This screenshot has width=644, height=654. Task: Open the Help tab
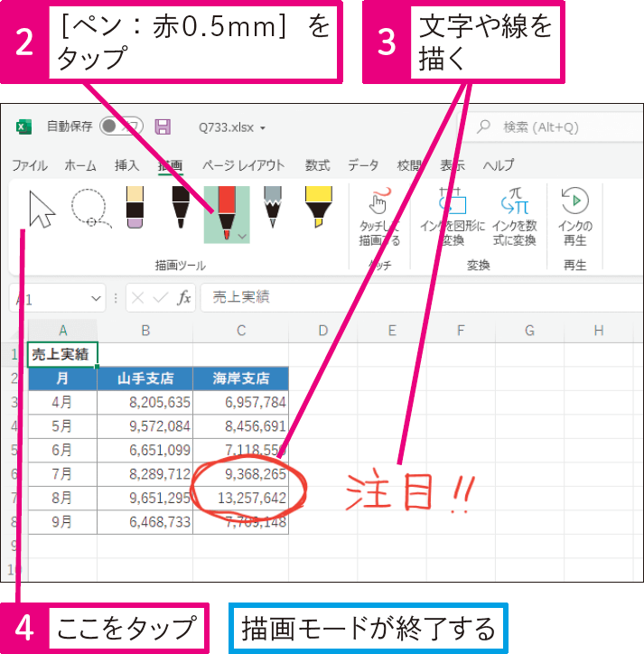tap(499, 165)
